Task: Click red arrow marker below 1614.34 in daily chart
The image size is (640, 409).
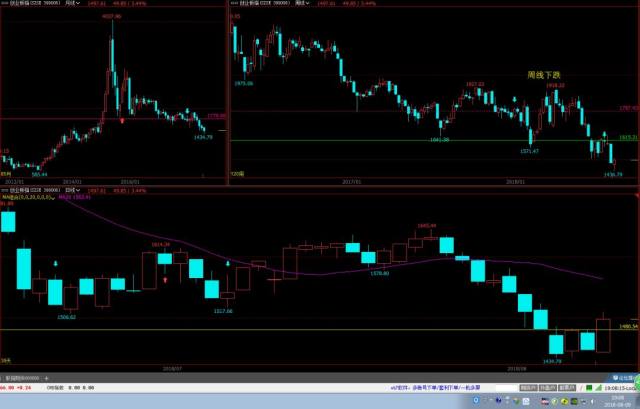Action: point(165,281)
